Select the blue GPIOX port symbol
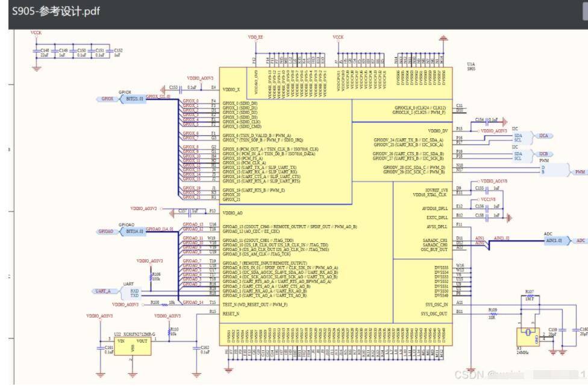This screenshot has width=588, height=387. click(108, 99)
